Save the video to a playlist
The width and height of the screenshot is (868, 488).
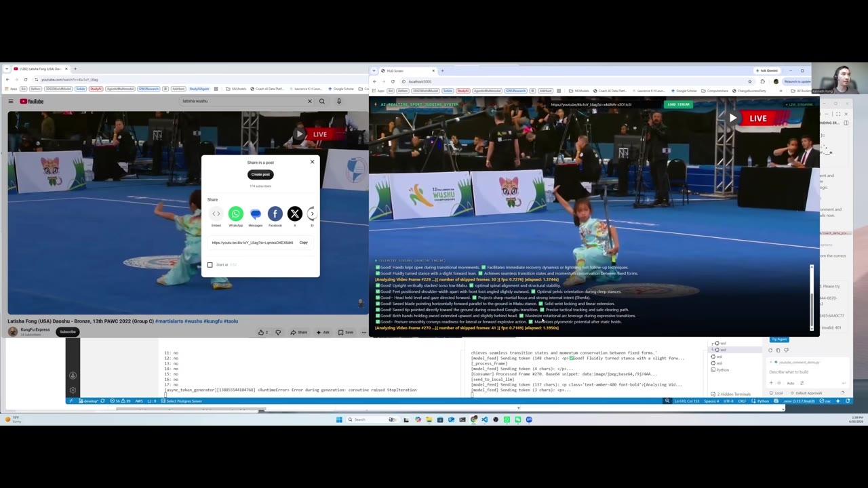(x=347, y=332)
